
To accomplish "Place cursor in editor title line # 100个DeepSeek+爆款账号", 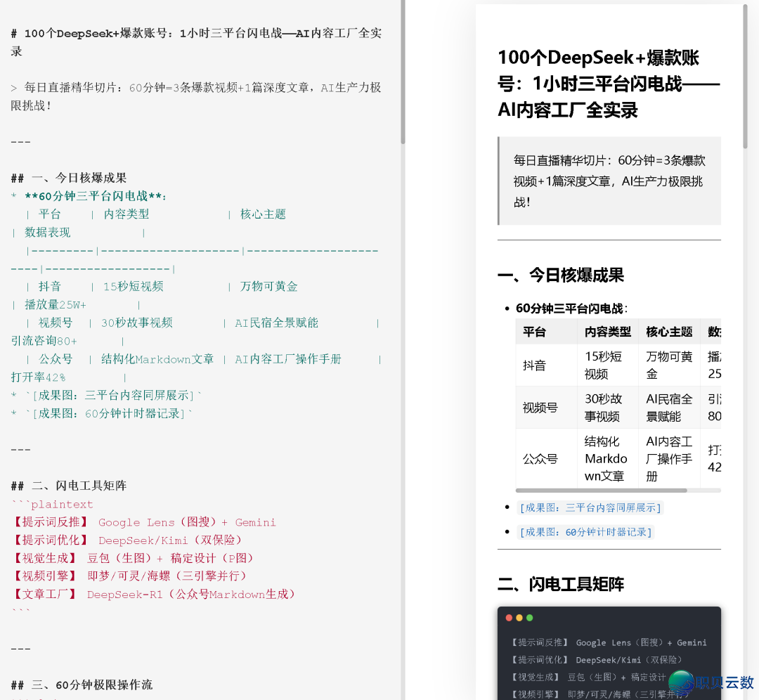I will tap(196, 42).
